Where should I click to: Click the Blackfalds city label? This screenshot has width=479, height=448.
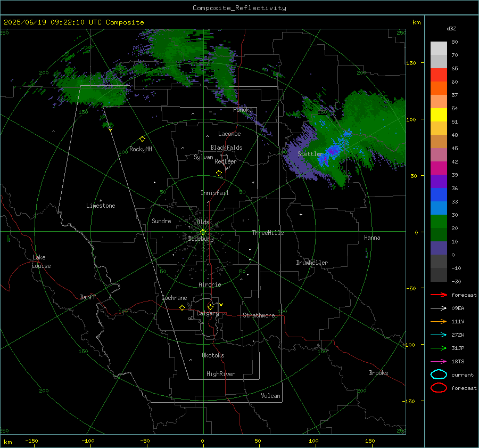tap(226, 148)
